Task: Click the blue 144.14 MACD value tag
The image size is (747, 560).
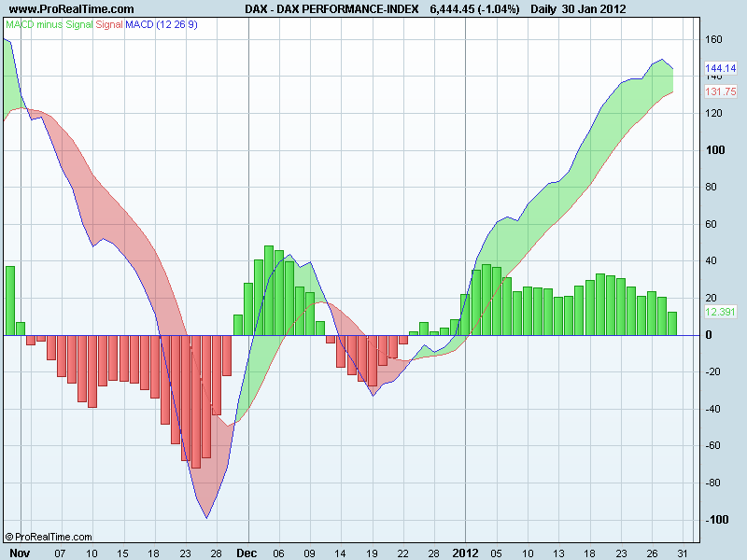Action: pyautogui.click(x=720, y=68)
